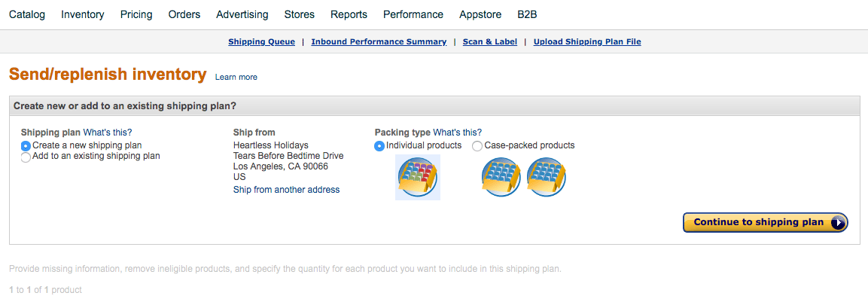Click the arrow icon on Continue button

click(x=839, y=222)
